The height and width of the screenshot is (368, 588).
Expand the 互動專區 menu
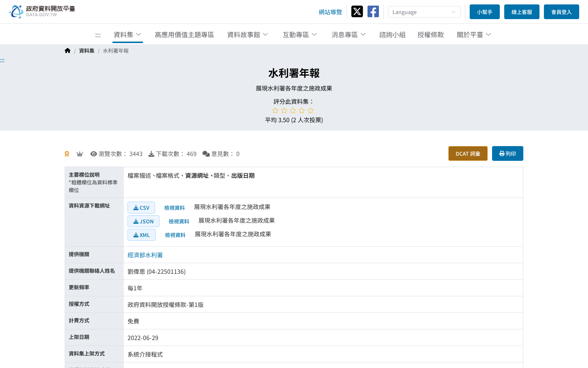coord(300,35)
